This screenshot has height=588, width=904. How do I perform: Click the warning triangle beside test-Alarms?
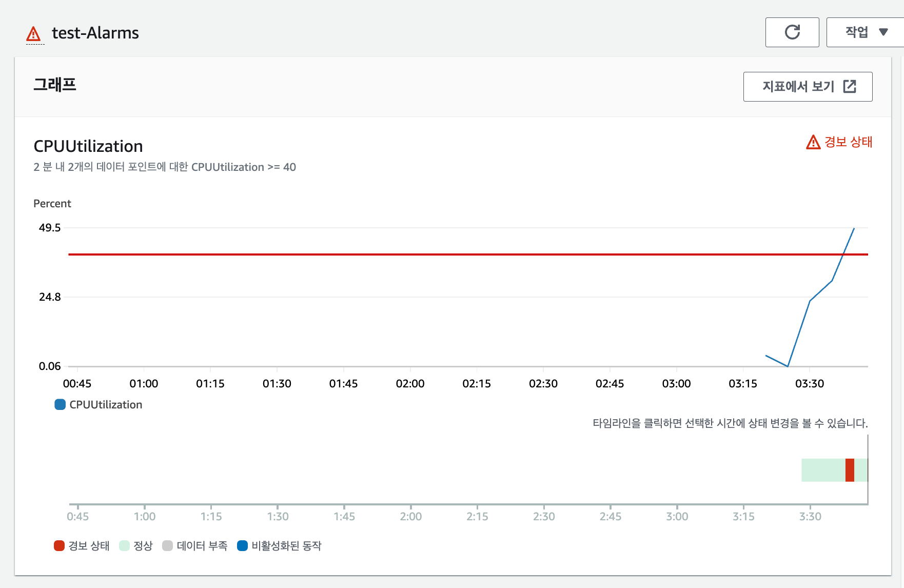click(x=34, y=32)
